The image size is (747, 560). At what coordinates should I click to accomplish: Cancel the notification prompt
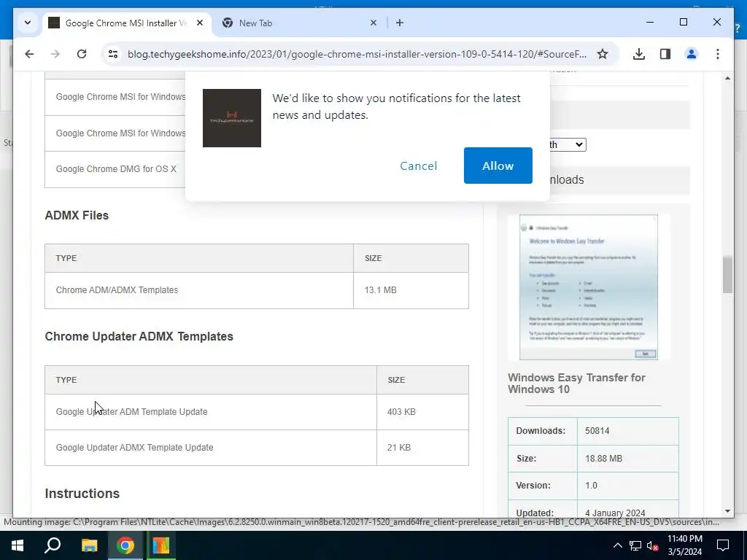click(418, 166)
